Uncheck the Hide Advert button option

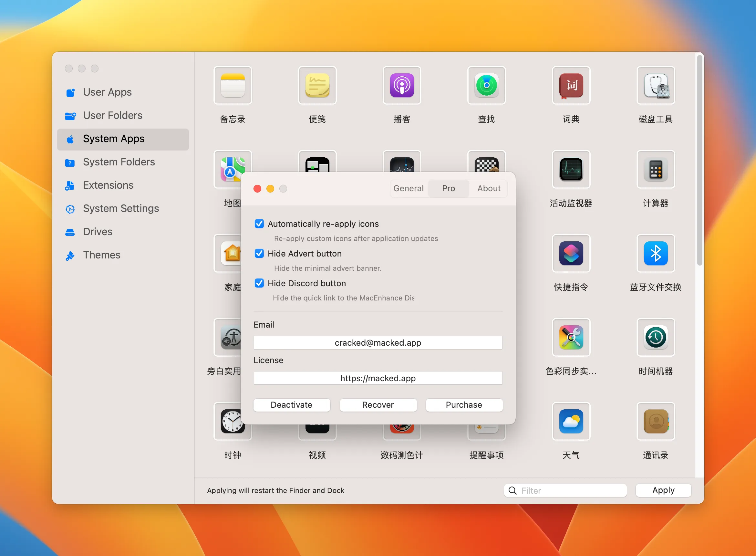click(259, 253)
